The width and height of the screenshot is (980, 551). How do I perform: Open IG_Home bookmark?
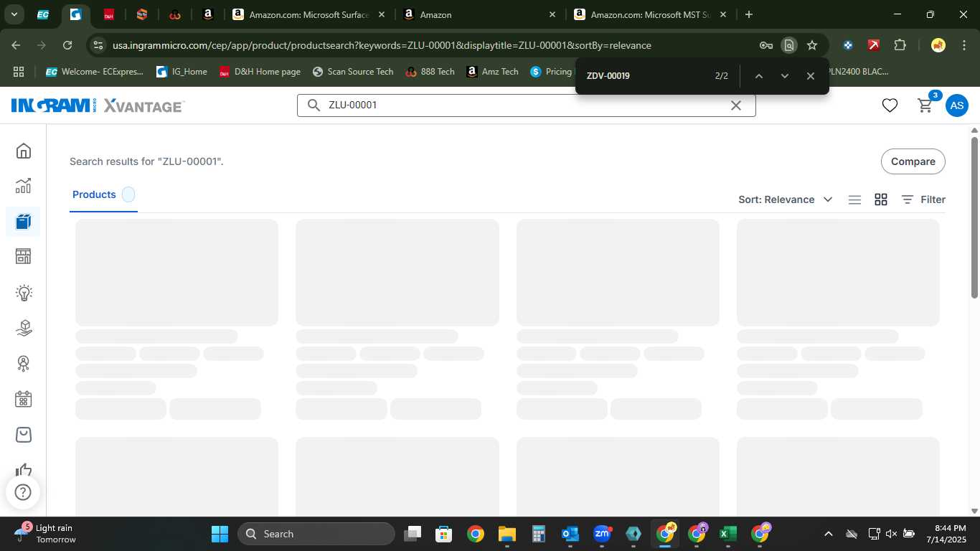coord(182,72)
